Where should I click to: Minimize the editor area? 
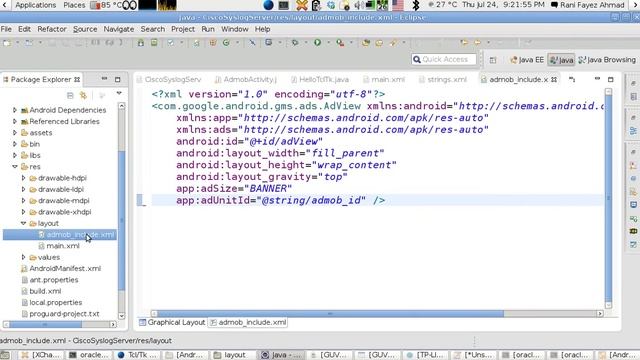tap(597, 78)
